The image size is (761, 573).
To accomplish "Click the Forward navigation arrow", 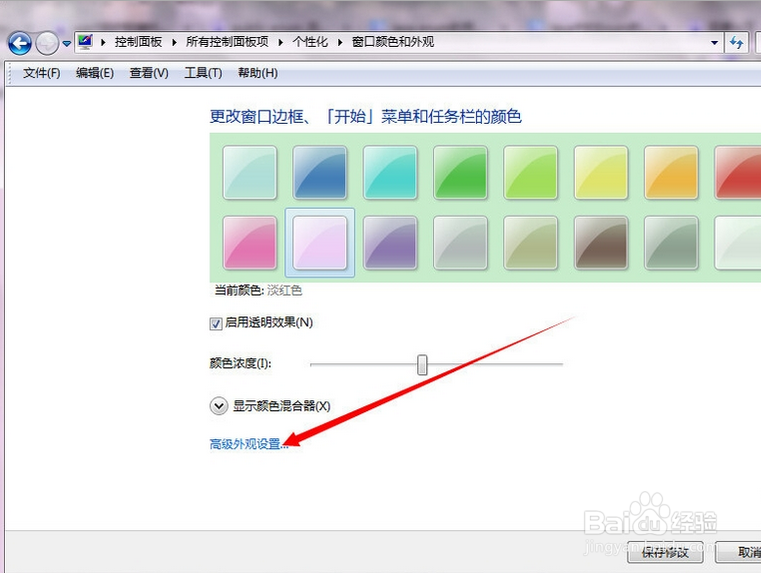I will [47, 43].
